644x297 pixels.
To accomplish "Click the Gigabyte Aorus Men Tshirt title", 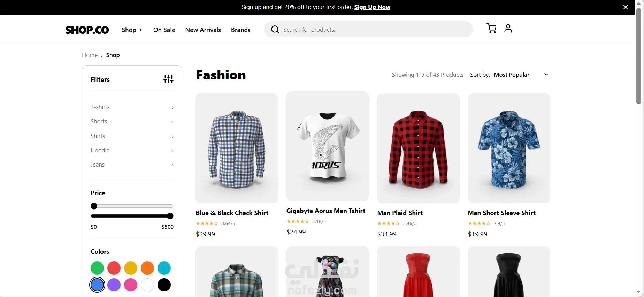I will pos(326,211).
